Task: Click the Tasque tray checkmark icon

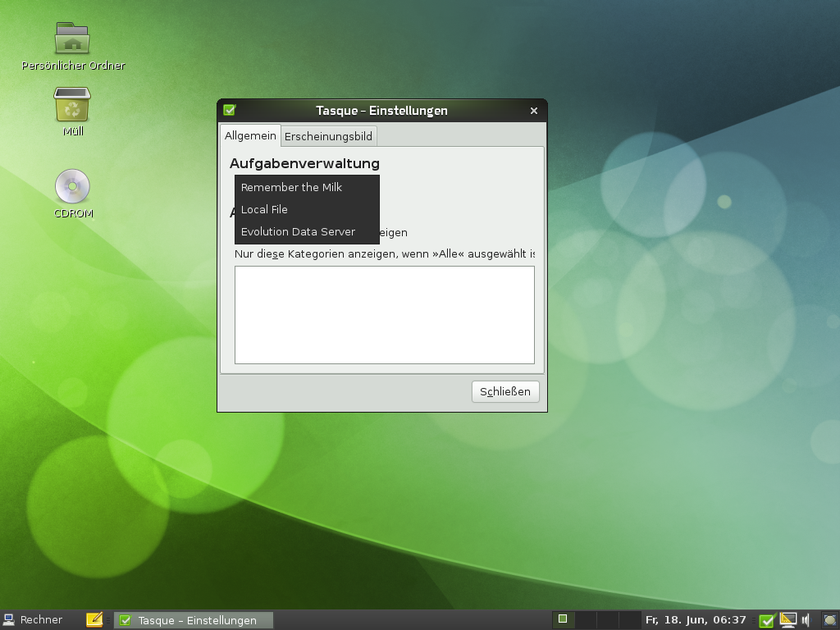Action: [767, 620]
